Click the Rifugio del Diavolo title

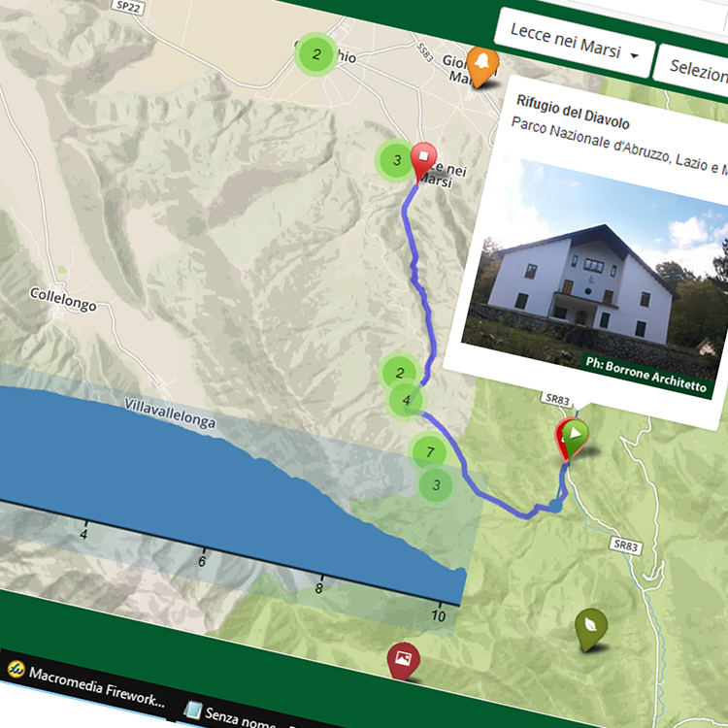coord(573,112)
